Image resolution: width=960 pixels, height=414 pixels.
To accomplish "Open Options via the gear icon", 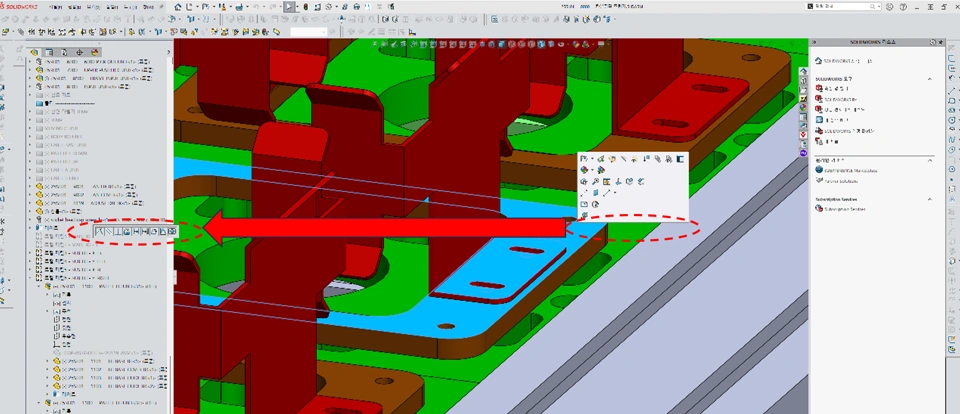I will coord(328,6).
